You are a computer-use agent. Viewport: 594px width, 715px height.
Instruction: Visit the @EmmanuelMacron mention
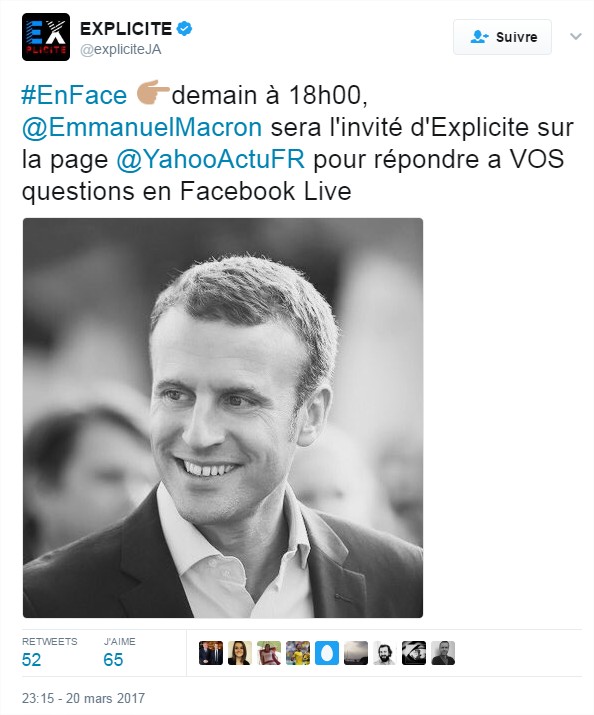pos(142,127)
